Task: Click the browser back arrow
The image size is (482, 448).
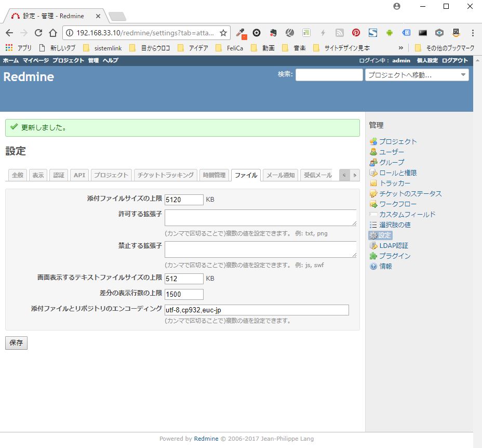Action: (9, 33)
